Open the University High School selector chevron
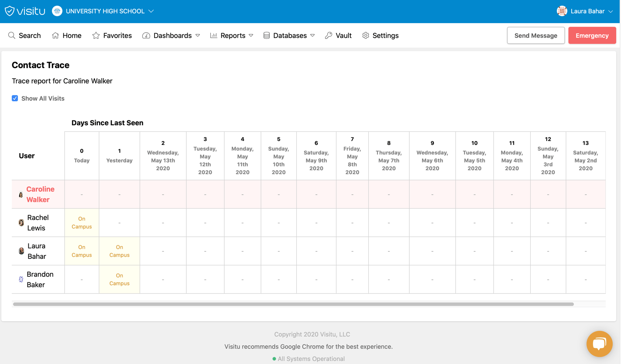 pyautogui.click(x=151, y=11)
